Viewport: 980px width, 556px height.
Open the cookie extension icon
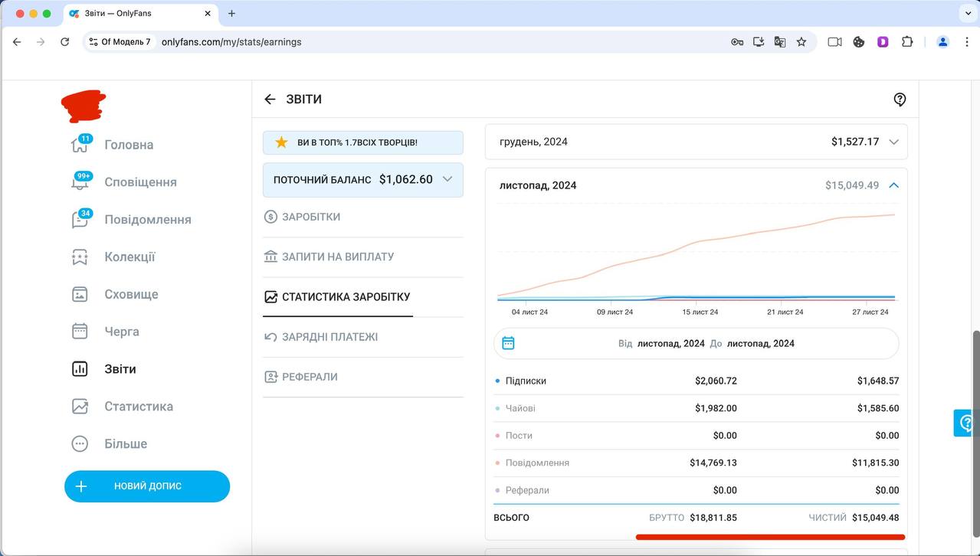click(x=859, y=42)
